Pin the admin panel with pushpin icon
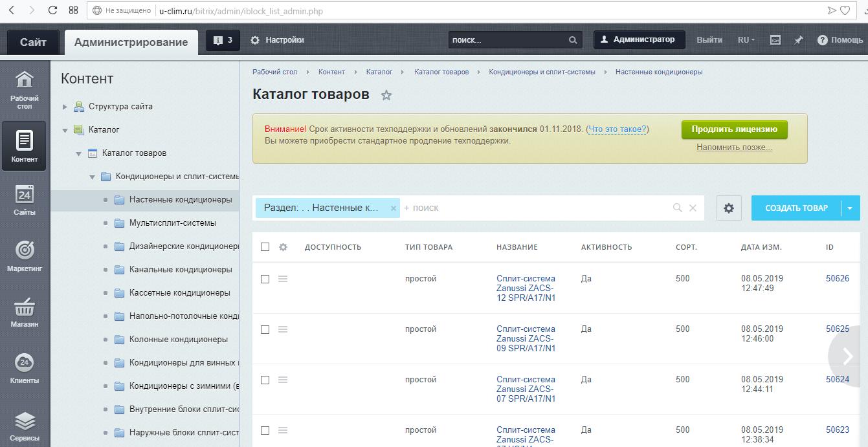 coord(799,40)
